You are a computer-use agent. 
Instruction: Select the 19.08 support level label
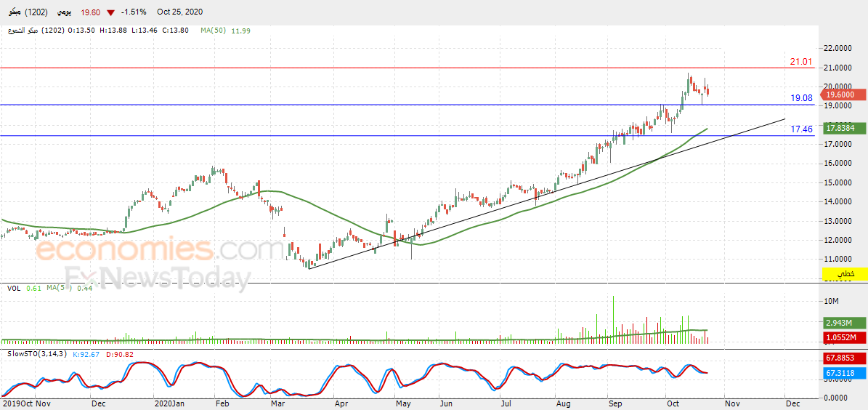coord(801,98)
